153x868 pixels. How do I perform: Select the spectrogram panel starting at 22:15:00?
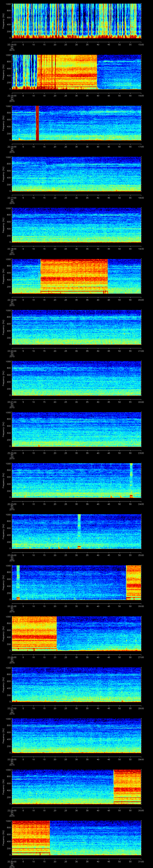77,72
